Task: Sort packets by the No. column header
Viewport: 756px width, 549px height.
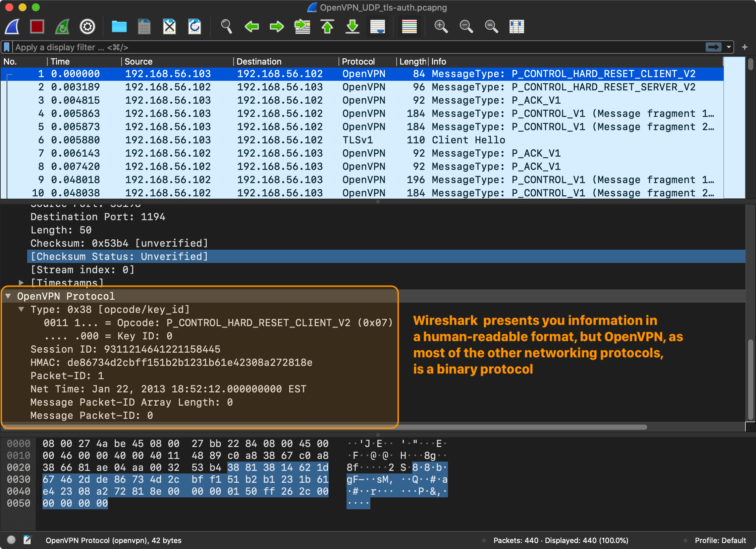Action: (23, 62)
